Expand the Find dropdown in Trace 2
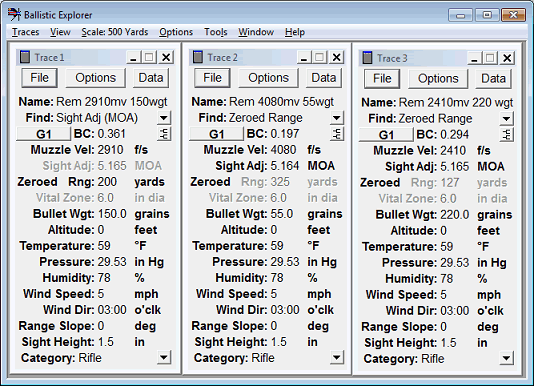534x386 pixels. point(337,118)
